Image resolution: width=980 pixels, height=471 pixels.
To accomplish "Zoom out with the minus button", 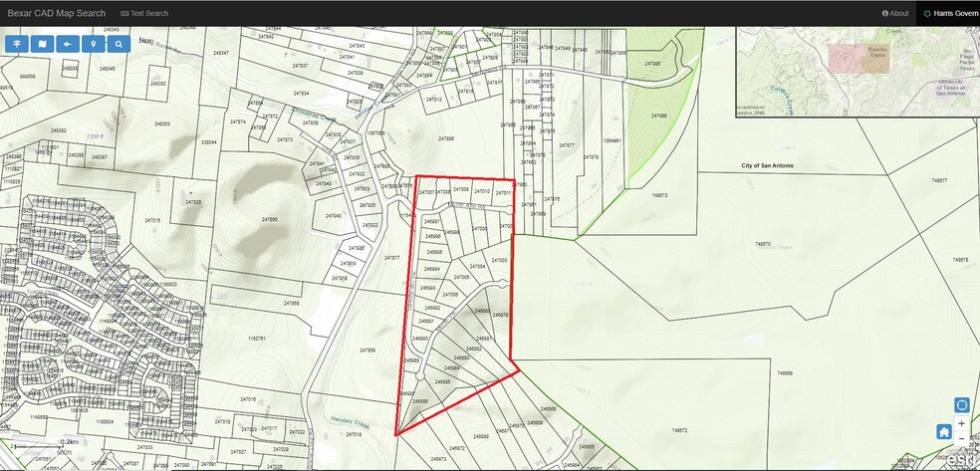I will tap(962, 438).
